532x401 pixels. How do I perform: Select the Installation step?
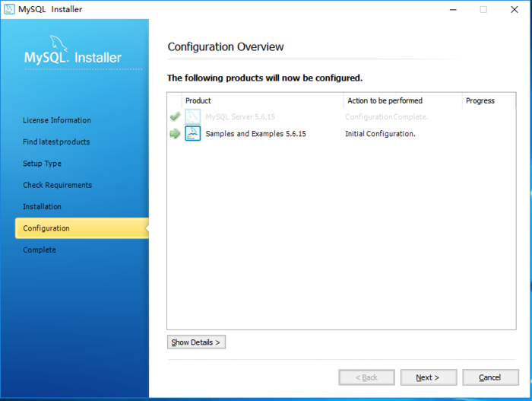coord(42,207)
